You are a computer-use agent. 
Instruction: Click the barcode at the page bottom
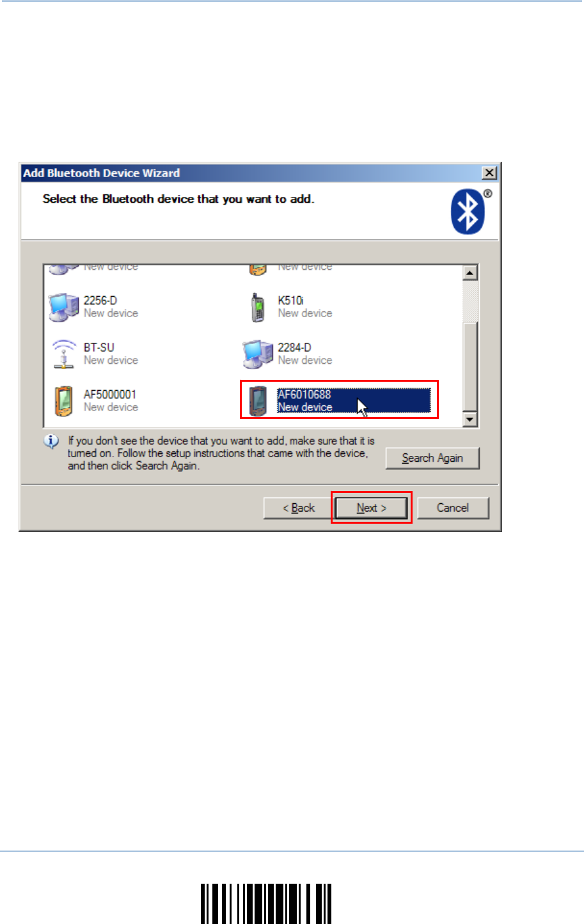point(266,904)
